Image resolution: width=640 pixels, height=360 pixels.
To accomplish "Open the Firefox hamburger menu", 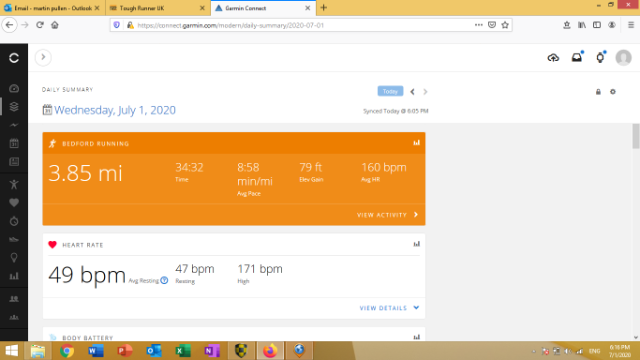I will 631,25.
